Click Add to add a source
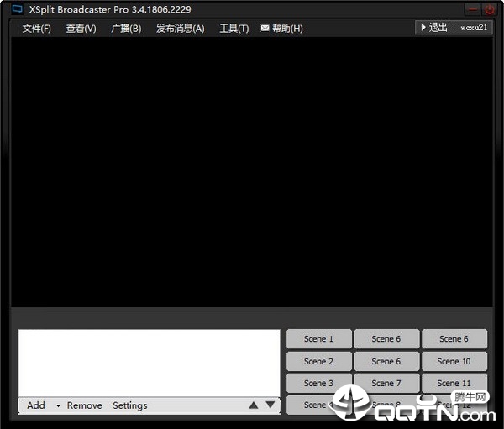Screen dimensions: 504x429 tap(36, 405)
